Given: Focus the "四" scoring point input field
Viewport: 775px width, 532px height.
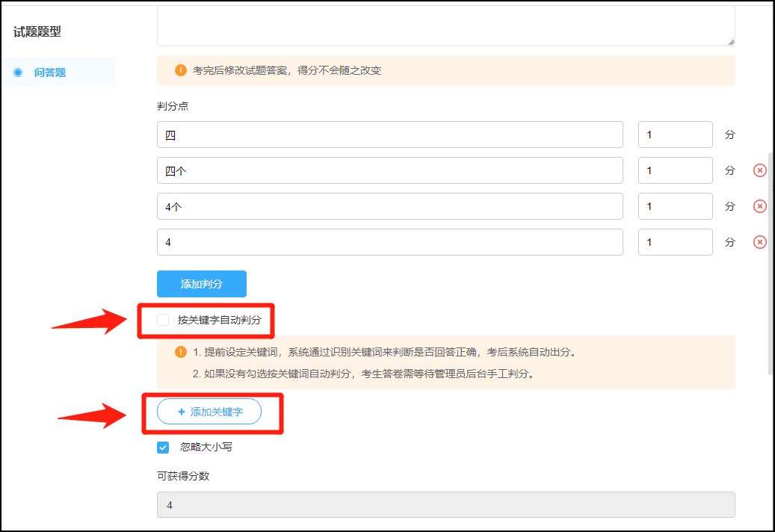Looking at the screenshot, I should (x=389, y=134).
